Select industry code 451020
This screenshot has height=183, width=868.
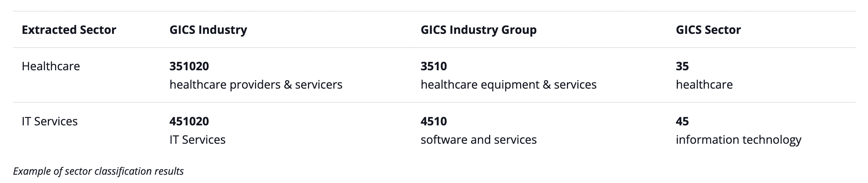pos(189,121)
